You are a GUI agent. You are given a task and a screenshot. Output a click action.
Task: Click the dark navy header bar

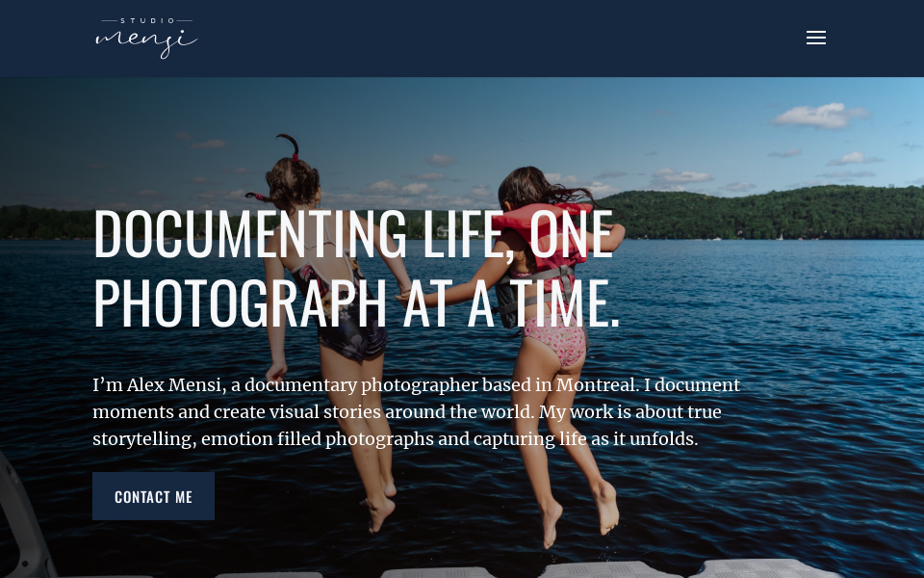click(462, 39)
